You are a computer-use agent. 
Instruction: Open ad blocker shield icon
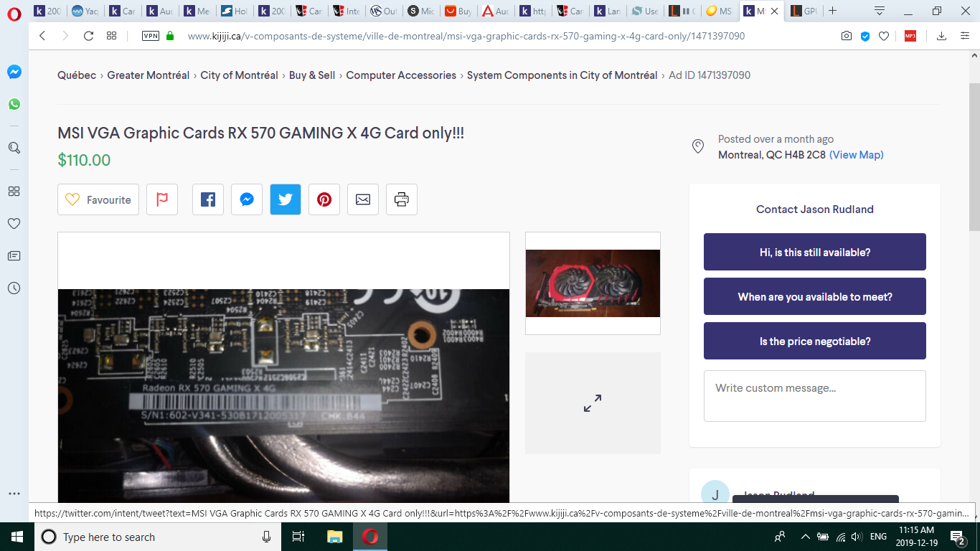tap(865, 36)
